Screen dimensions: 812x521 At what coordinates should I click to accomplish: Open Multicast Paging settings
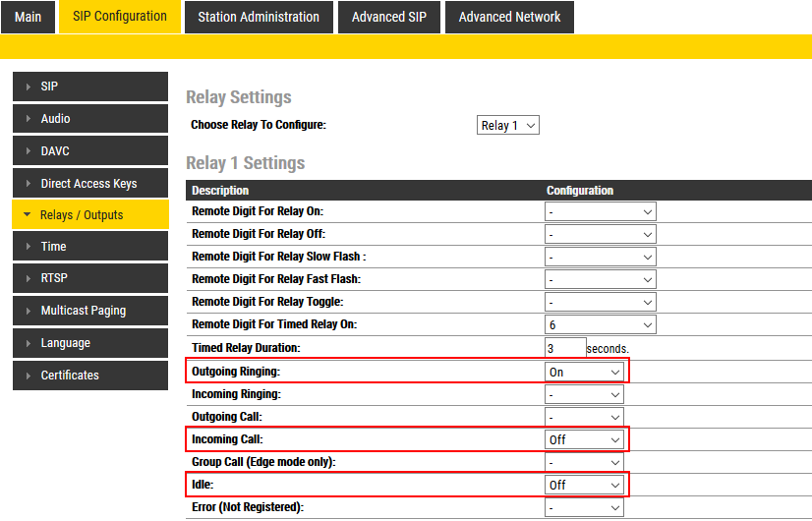[89, 311]
